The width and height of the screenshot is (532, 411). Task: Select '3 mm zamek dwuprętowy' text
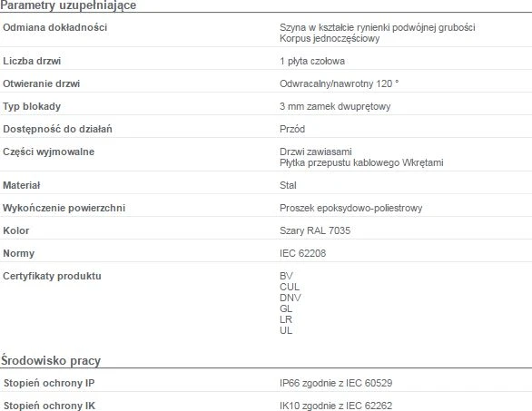[x=335, y=106]
